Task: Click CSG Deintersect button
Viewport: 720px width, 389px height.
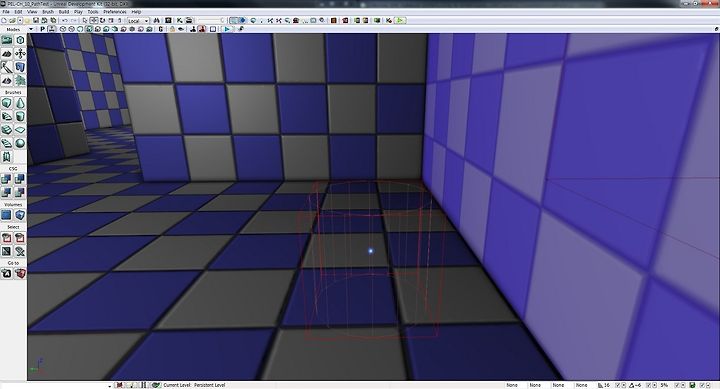Action: click(20, 192)
